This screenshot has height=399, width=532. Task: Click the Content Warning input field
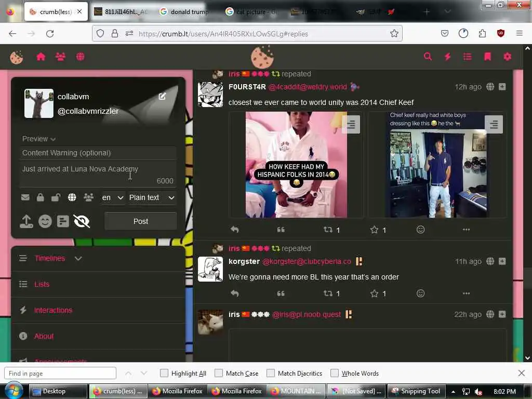pos(98,153)
